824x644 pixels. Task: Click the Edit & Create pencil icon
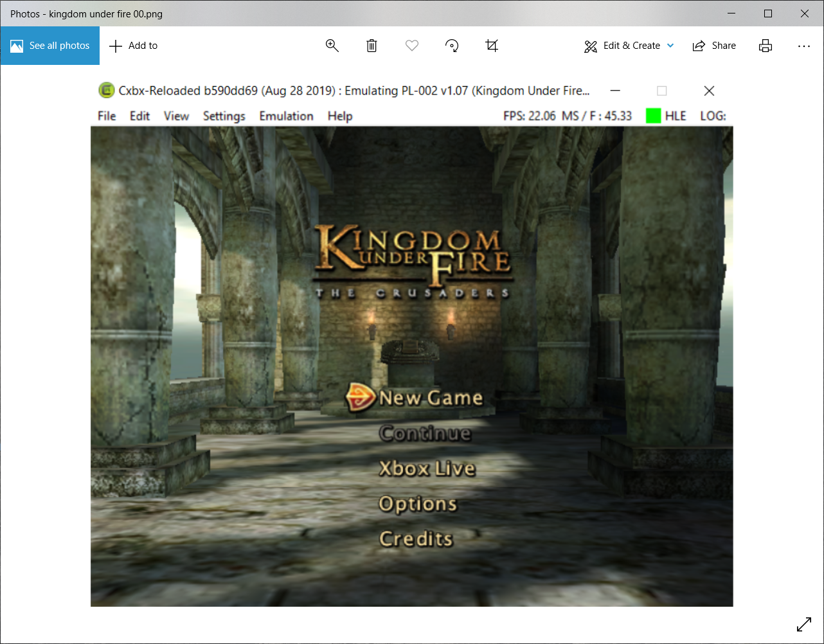click(x=591, y=46)
